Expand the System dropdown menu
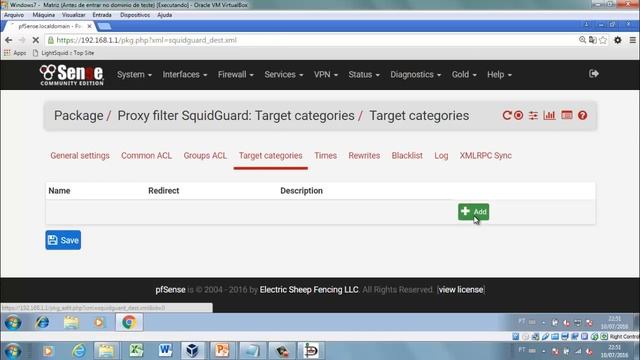 coord(134,75)
